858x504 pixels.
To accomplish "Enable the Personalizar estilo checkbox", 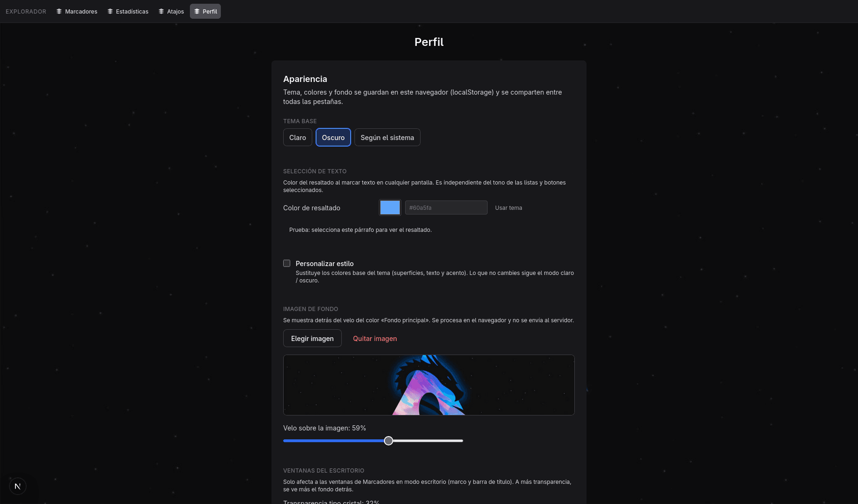I will (x=286, y=263).
